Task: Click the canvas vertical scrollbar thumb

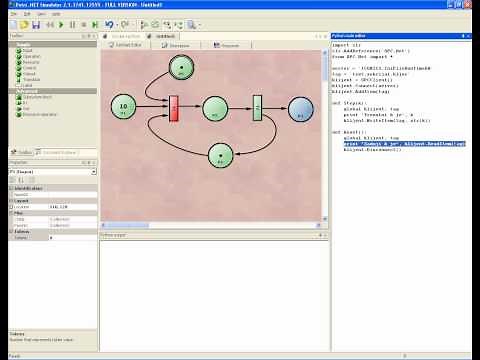Action: (x=325, y=68)
